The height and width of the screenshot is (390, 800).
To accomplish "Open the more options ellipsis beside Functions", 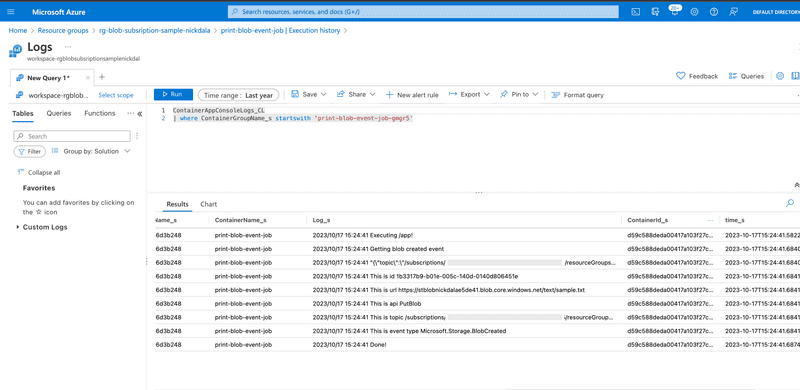I will pos(131,113).
